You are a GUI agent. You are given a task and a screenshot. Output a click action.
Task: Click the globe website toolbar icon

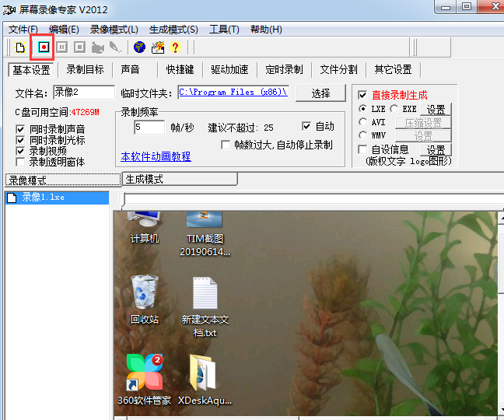point(139,47)
